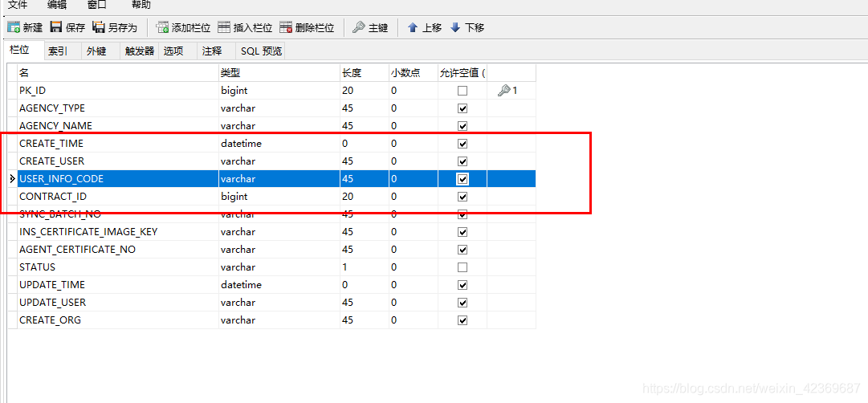This screenshot has height=403, width=868.
Task: Click the primary key icon in PK_ID row
Action: pyautogui.click(x=503, y=90)
